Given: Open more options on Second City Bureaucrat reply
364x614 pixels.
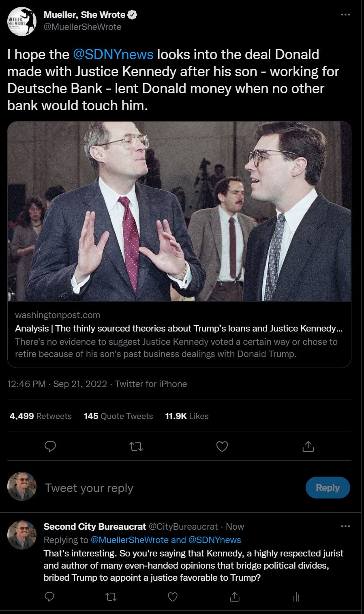Looking at the screenshot, I should (x=345, y=526).
